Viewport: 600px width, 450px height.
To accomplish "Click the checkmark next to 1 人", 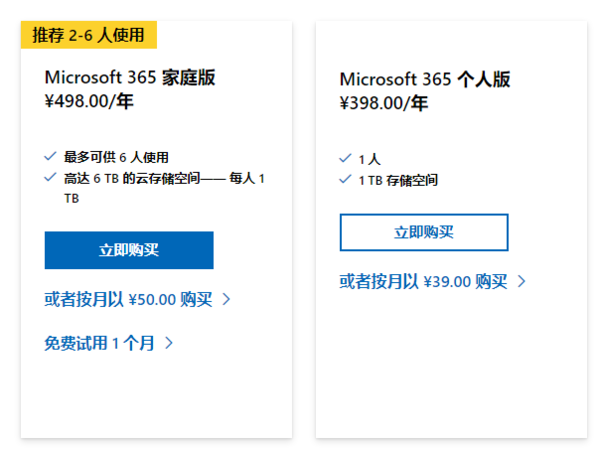I will [345, 158].
